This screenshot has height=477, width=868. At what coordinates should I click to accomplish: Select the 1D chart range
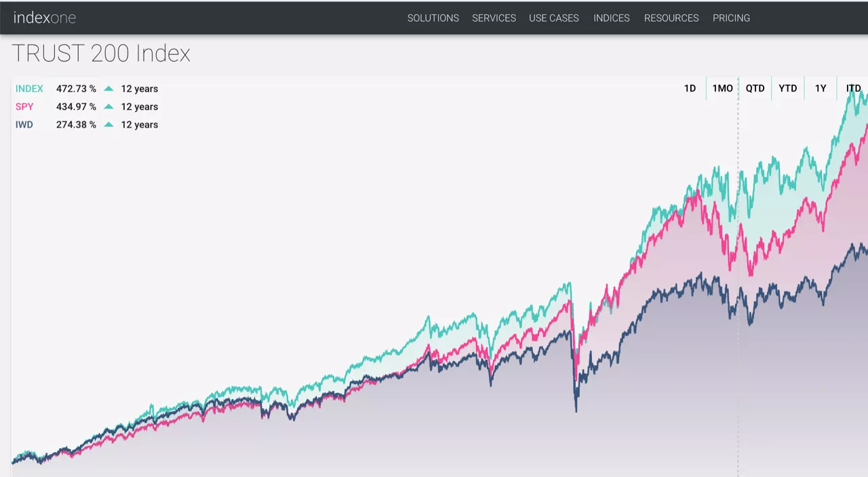click(690, 88)
